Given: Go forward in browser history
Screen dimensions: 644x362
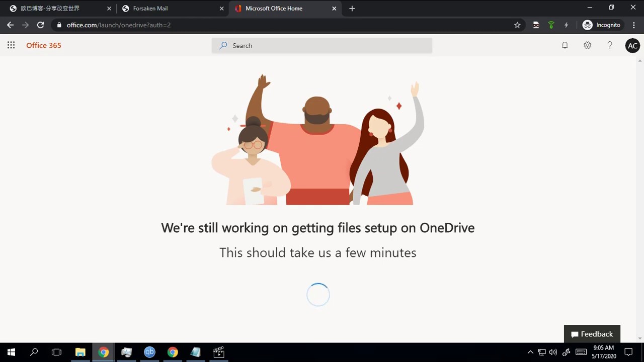Looking at the screenshot, I should [25, 25].
